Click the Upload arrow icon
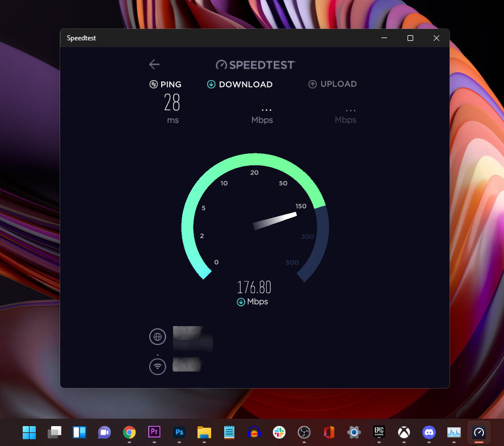504x446 pixels. point(312,84)
